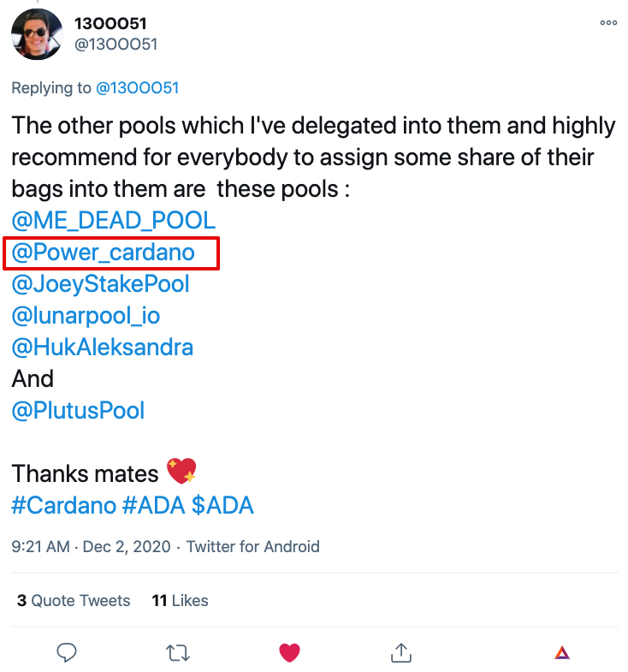
Task: Unlike the tweet with the heart icon
Action: [x=289, y=652]
